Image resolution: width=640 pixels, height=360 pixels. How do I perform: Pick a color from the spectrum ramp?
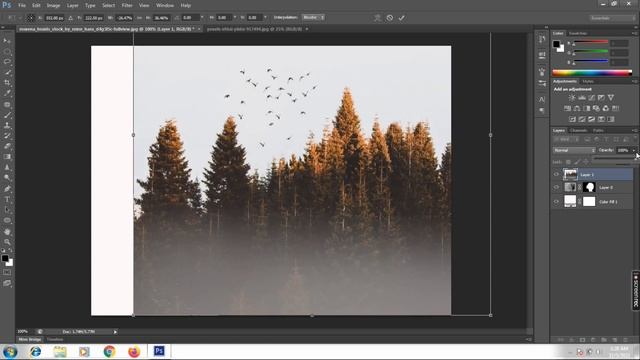pos(592,73)
